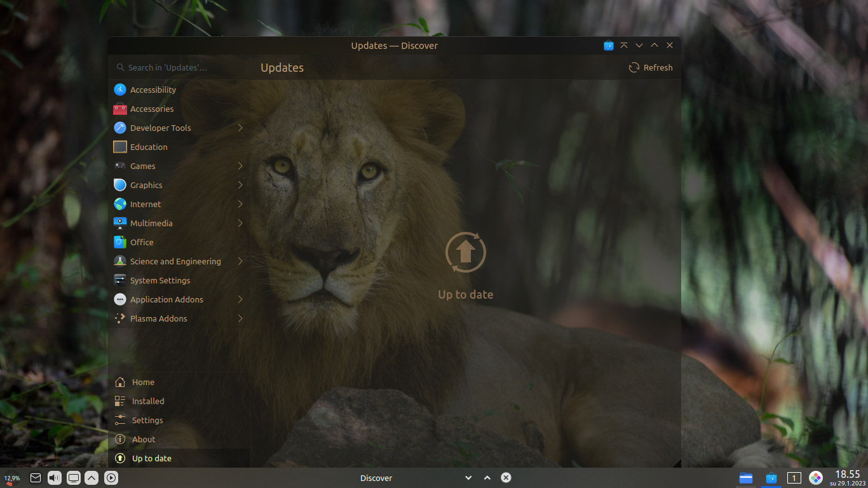The height and width of the screenshot is (488, 868).
Task: Expand the Multimedia chevron
Action: 240,223
